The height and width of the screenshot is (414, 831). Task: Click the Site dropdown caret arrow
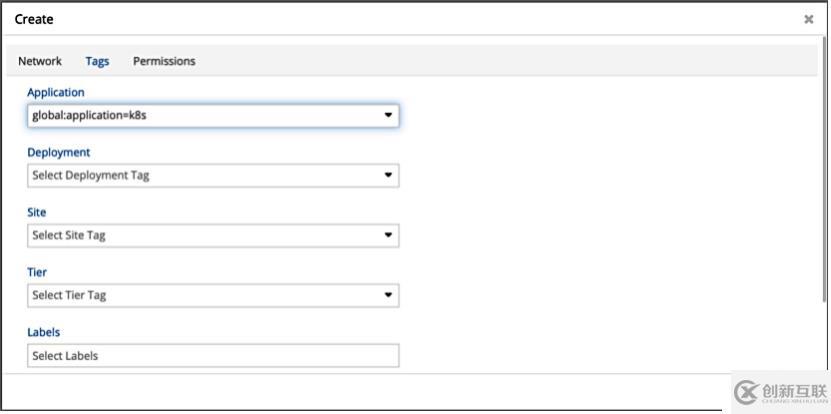(388, 235)
